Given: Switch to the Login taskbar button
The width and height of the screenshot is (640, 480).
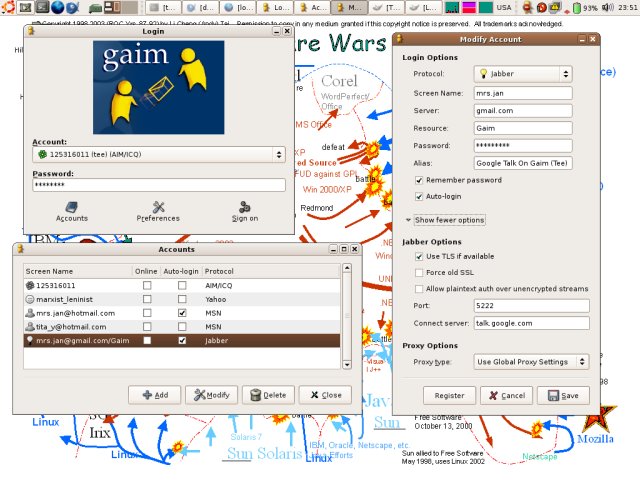Looking at the screenshot, I should pos(276,7).
